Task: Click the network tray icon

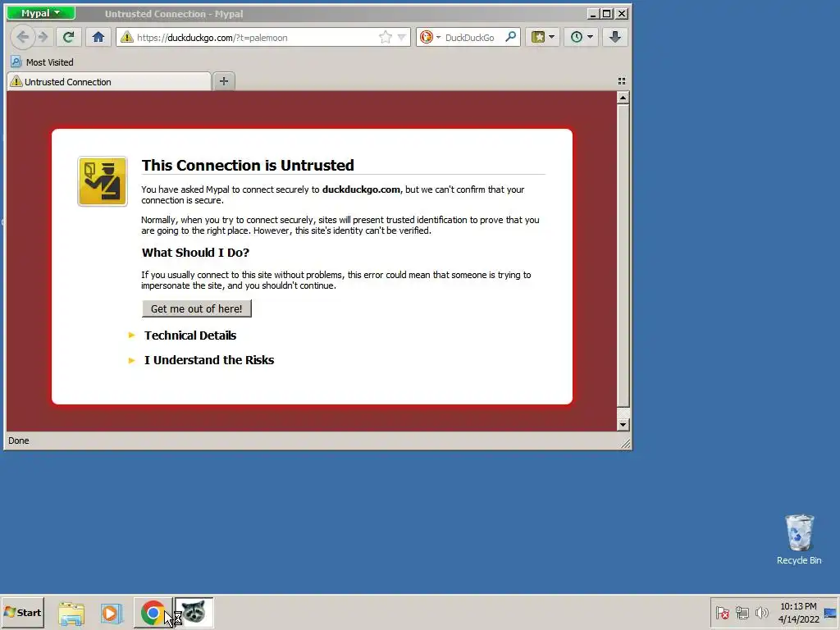Action: click(742, 613)
